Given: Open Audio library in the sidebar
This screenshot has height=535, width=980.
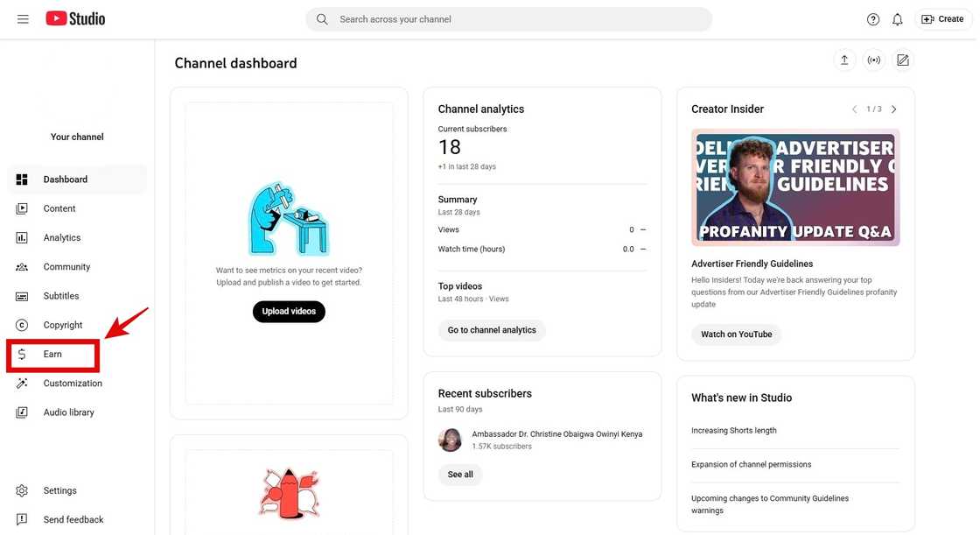Looking at the screenshot, I should point(68,412).
